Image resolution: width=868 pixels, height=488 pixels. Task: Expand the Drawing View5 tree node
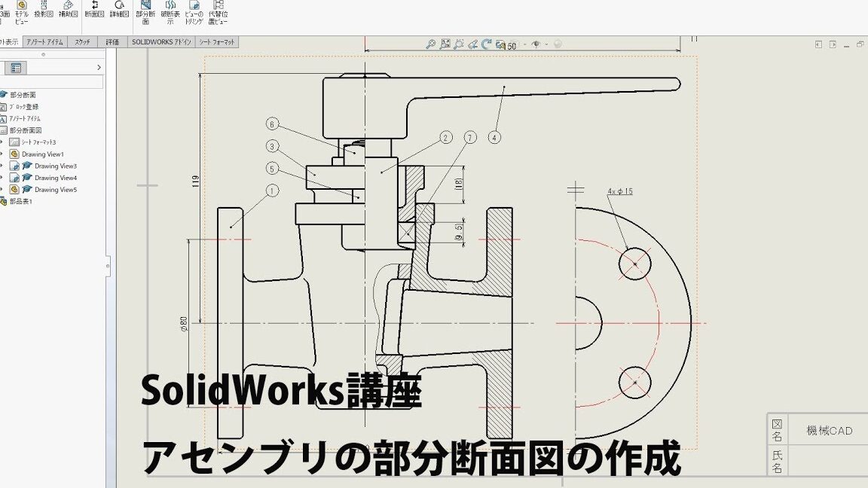tap(2, 189)
